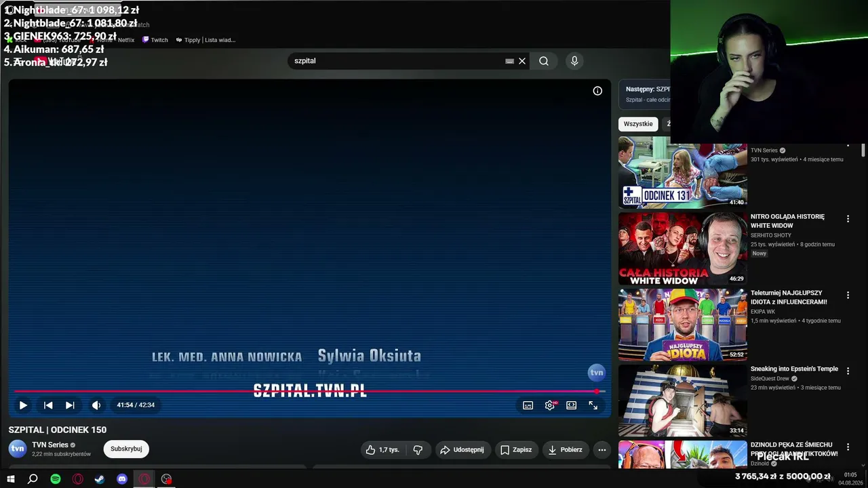Open the SERHITO SHOTY channel link

click(x=771, y=235)
